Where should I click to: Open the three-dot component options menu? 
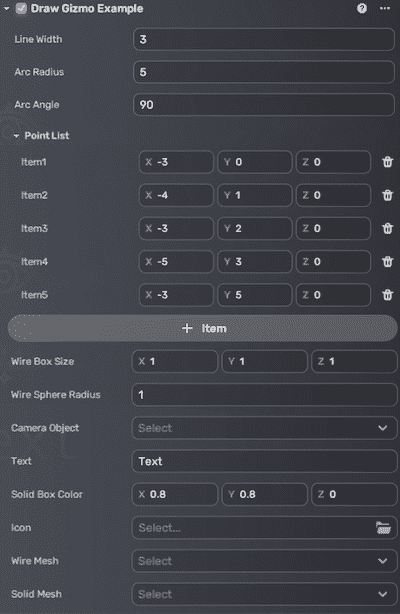pos(385,8)
